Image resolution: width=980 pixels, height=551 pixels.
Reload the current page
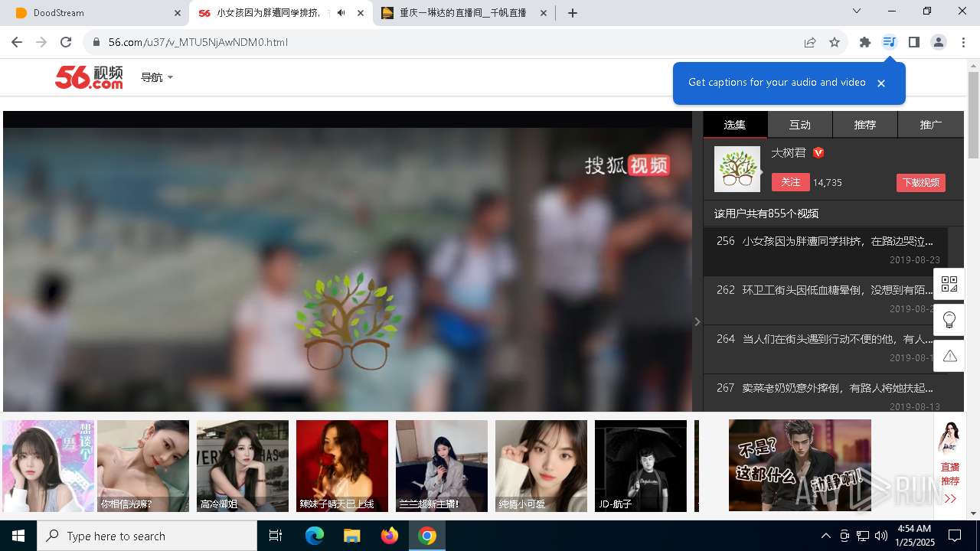click(66, 42)
